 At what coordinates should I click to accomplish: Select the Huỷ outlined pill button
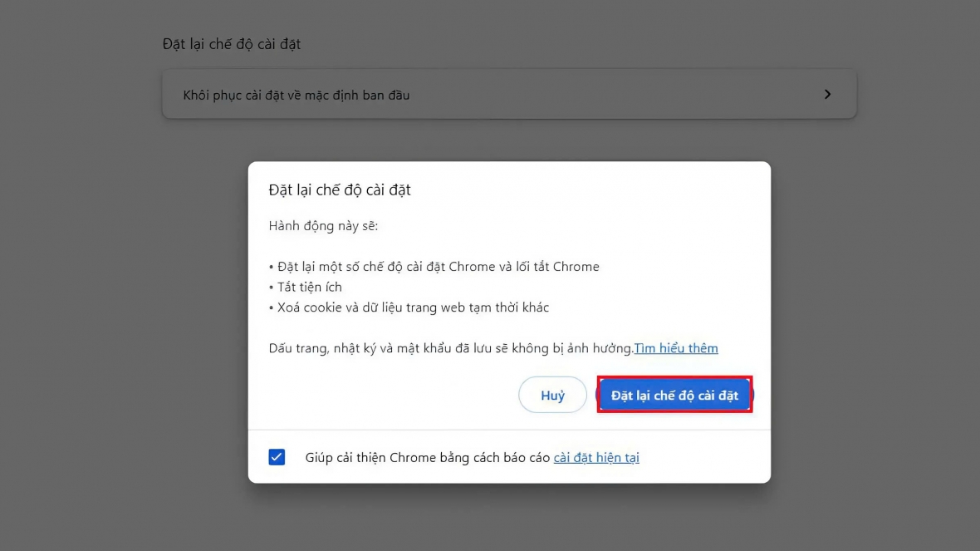(x=552, y=396)
